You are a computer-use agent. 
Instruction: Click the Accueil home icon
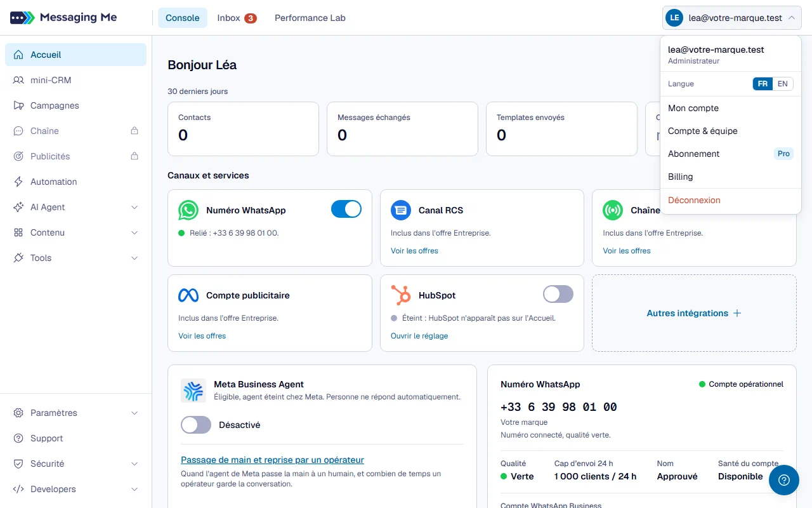[18, 55]
